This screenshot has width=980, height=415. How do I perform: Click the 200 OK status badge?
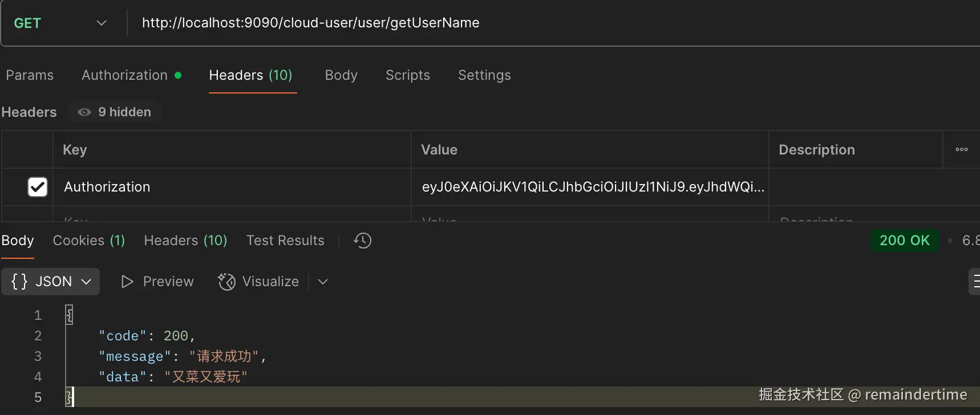[904, 241]
